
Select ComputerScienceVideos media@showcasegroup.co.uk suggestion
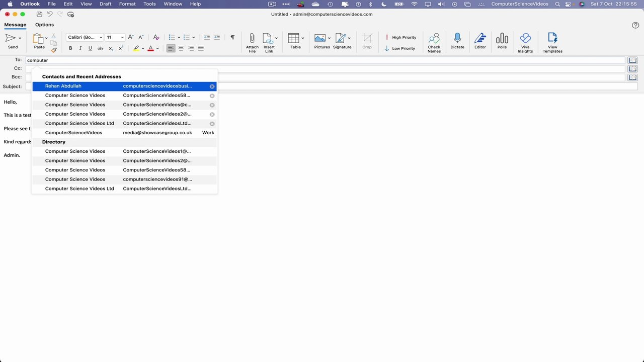tap(124, 133)
